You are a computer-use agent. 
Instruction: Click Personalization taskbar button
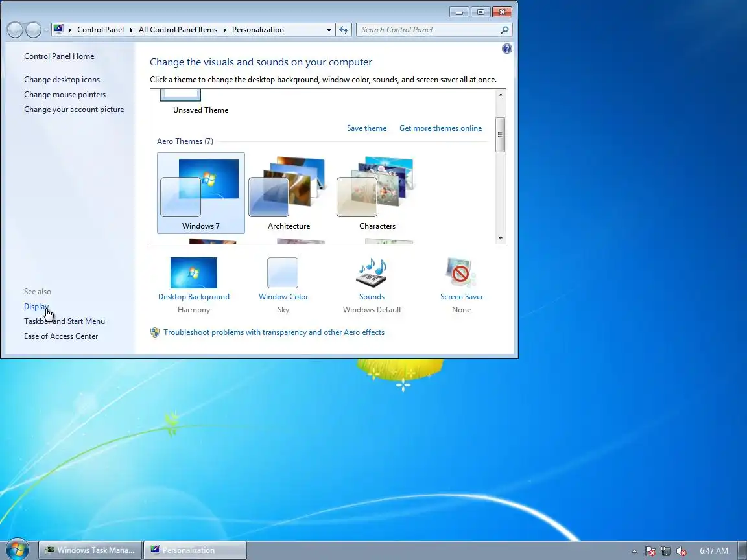[195, 550]
